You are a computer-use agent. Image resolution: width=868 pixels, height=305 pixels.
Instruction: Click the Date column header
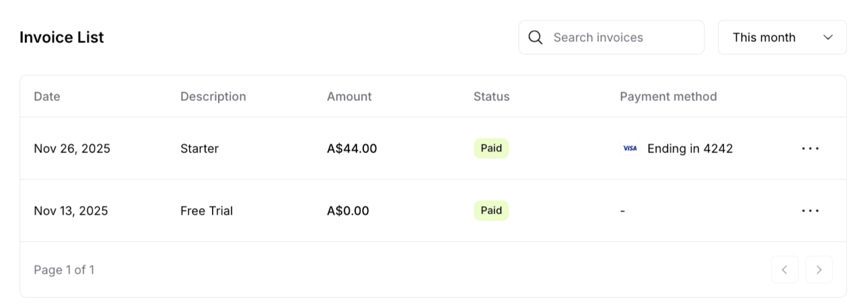(x=47, y=97)
